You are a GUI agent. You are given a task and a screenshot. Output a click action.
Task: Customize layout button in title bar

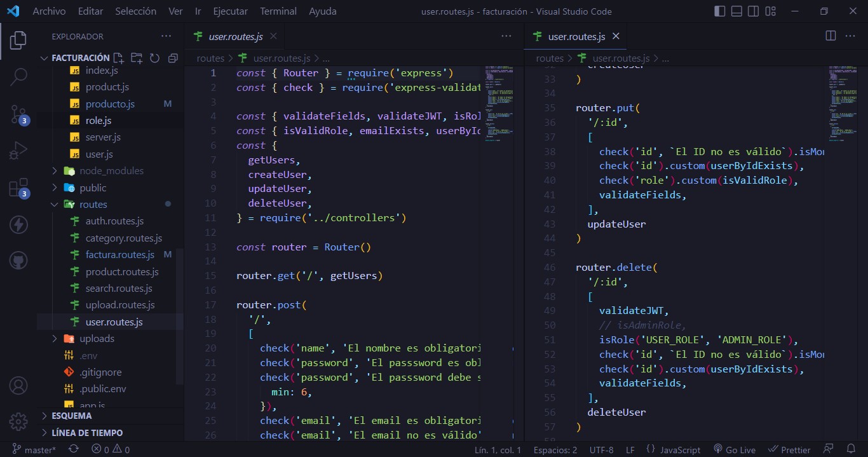770,11
